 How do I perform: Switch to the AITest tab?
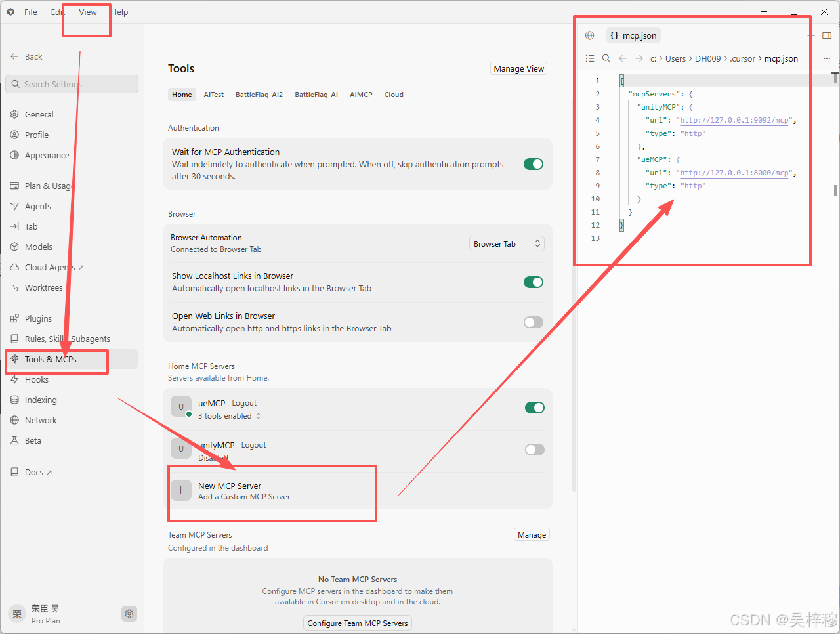214,95
